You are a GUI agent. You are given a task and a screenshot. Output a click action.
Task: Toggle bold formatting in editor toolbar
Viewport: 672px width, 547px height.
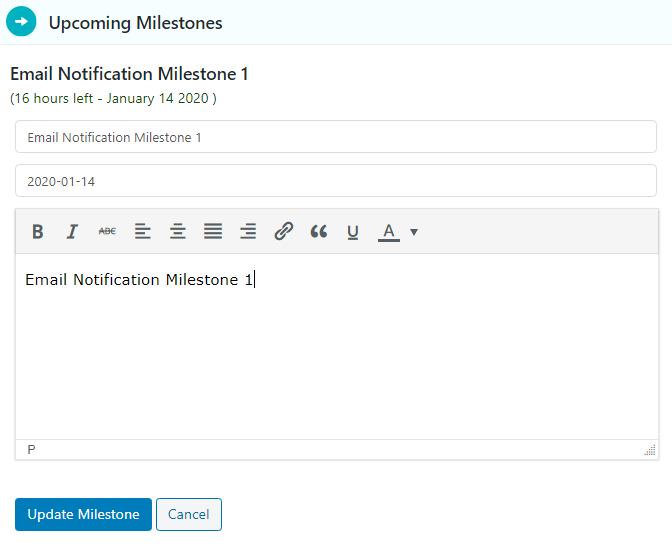pyautogui.click(x=38, y=231)
